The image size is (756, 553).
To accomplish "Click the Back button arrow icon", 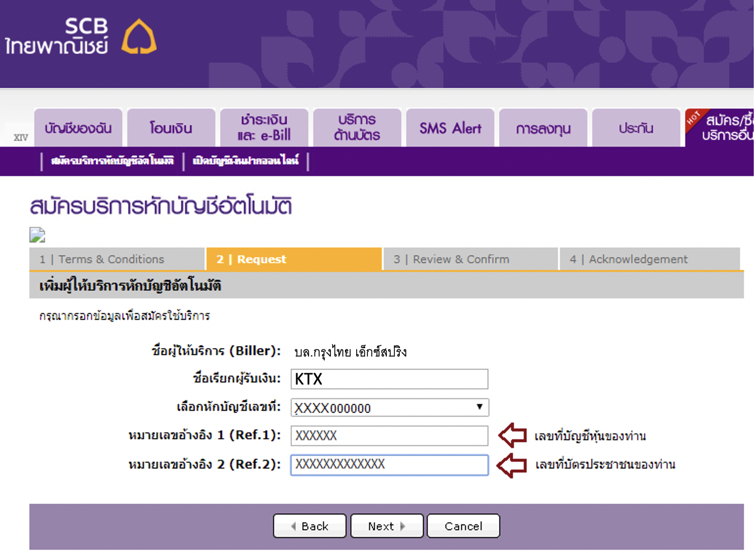I will [293, 526].
